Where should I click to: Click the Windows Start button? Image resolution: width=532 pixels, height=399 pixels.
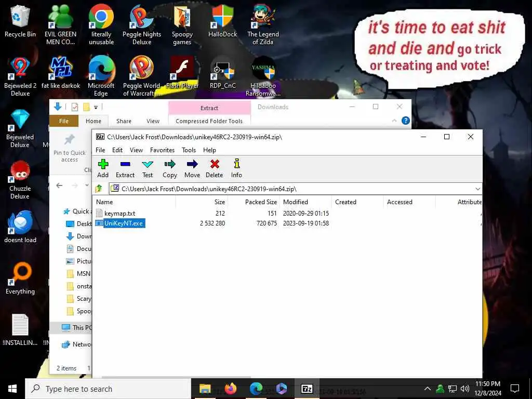[12, 389]
